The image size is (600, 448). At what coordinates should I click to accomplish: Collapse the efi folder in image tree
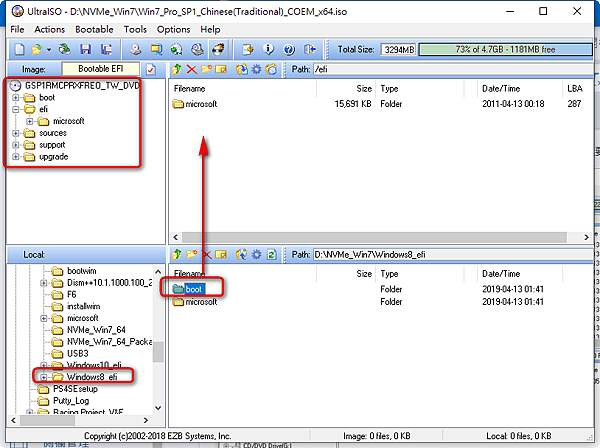(16, 109)
